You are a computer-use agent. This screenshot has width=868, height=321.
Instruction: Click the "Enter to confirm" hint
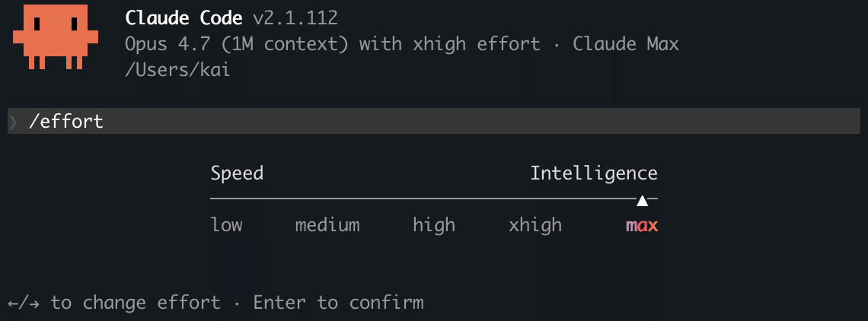[x=338, y=303]
